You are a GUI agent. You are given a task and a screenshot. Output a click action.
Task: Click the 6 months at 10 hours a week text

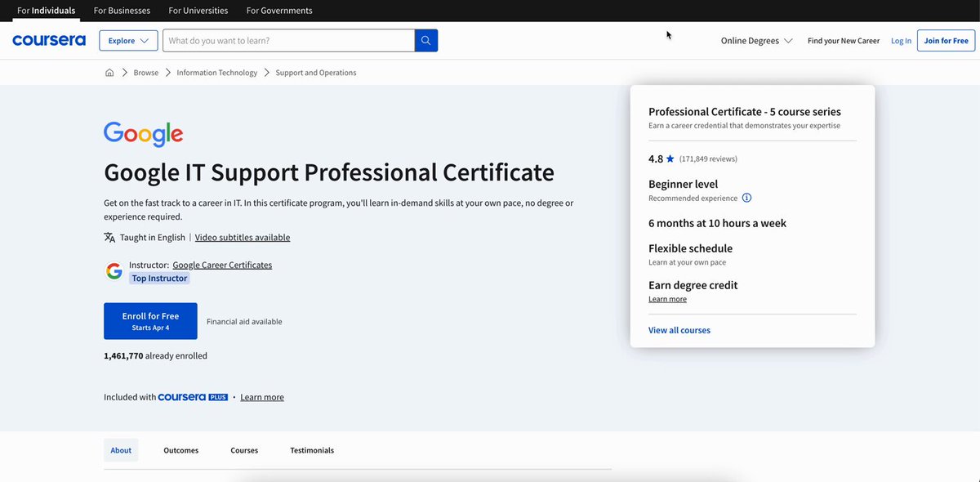pyautogui.click(x=717, y=223)
